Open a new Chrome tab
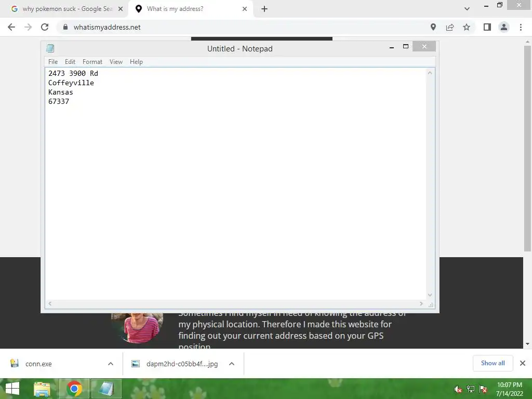Image resolution: width=532 pixels, height=399 pixels. tap(264, 9)
